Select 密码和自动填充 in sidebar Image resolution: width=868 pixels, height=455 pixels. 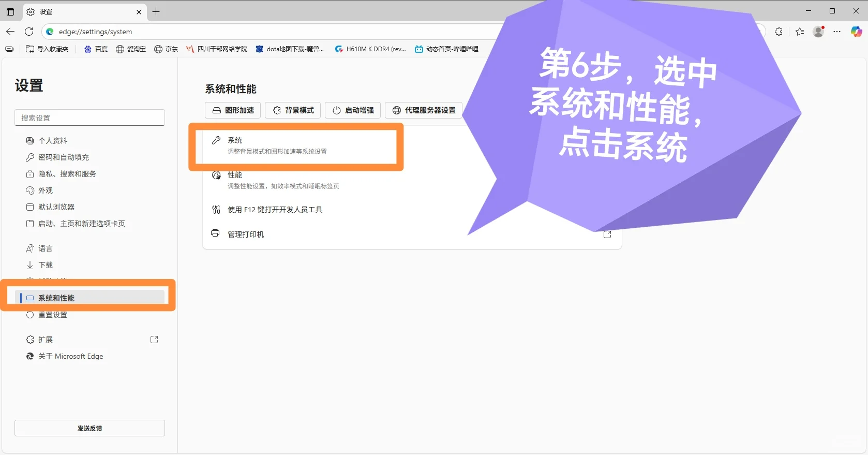tap(89, 157)
